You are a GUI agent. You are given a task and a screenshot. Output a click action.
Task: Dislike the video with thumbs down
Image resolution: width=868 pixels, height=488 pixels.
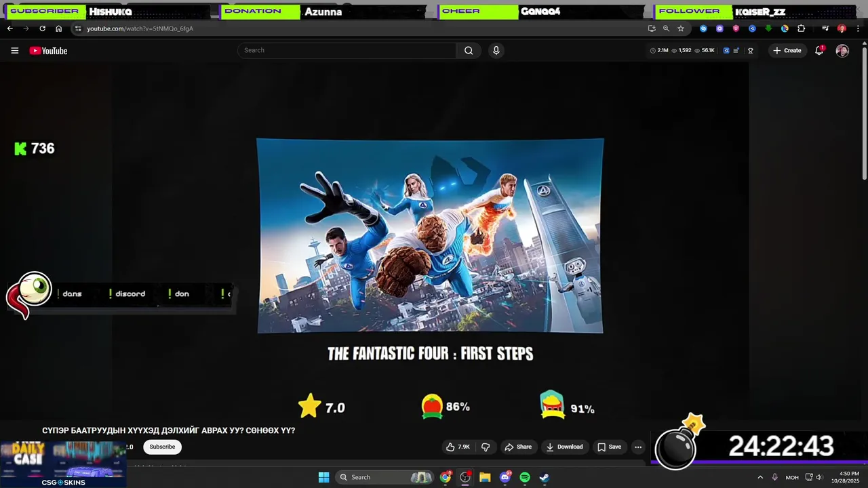point(486,447)
